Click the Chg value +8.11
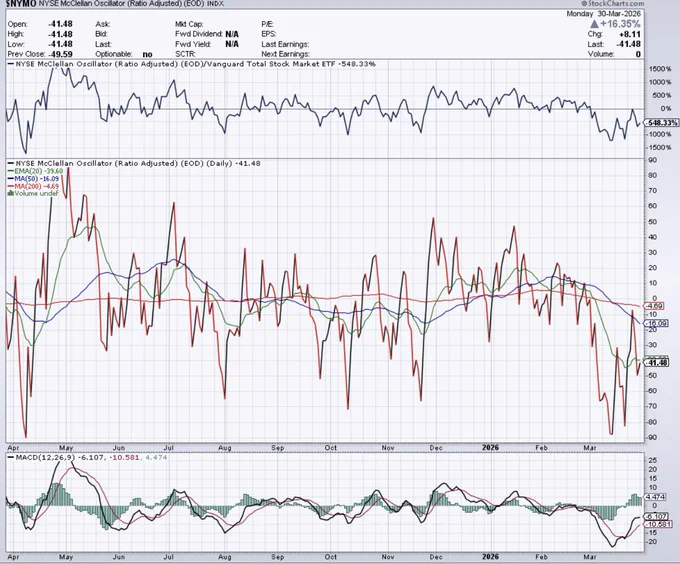The image size is (680, 564). (630, 34)
